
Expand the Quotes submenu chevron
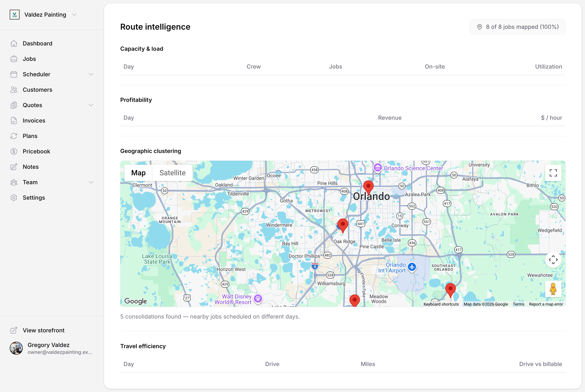[91, 105]
